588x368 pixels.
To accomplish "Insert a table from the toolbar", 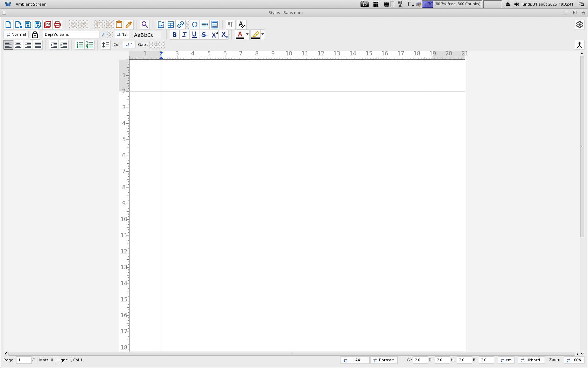I will coord(171,25).
